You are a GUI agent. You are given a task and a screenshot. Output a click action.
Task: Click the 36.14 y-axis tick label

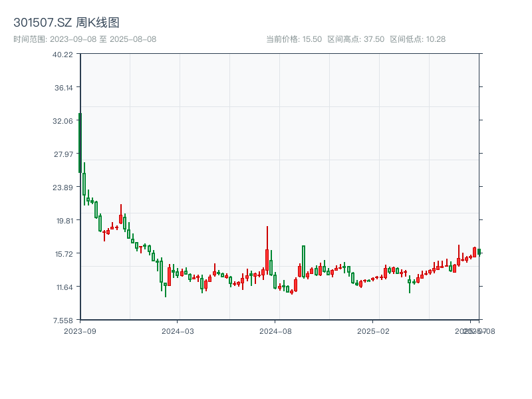pos(63,88)
